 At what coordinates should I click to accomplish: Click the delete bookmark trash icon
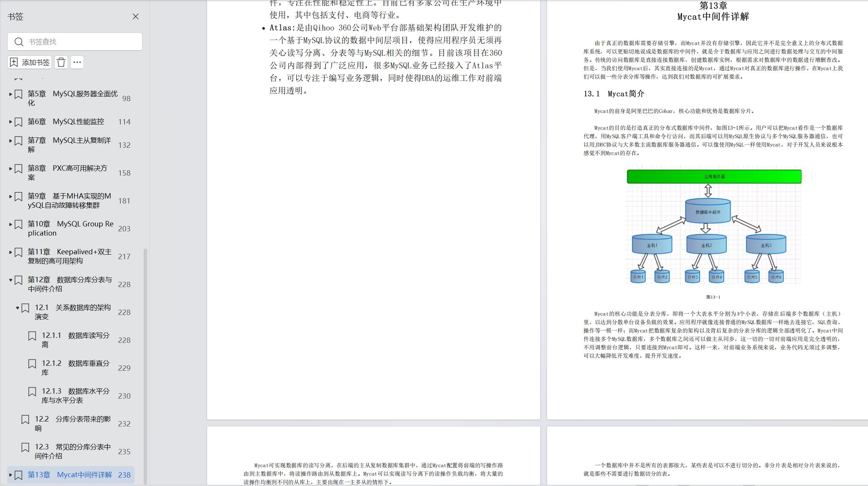pos(61,62)
